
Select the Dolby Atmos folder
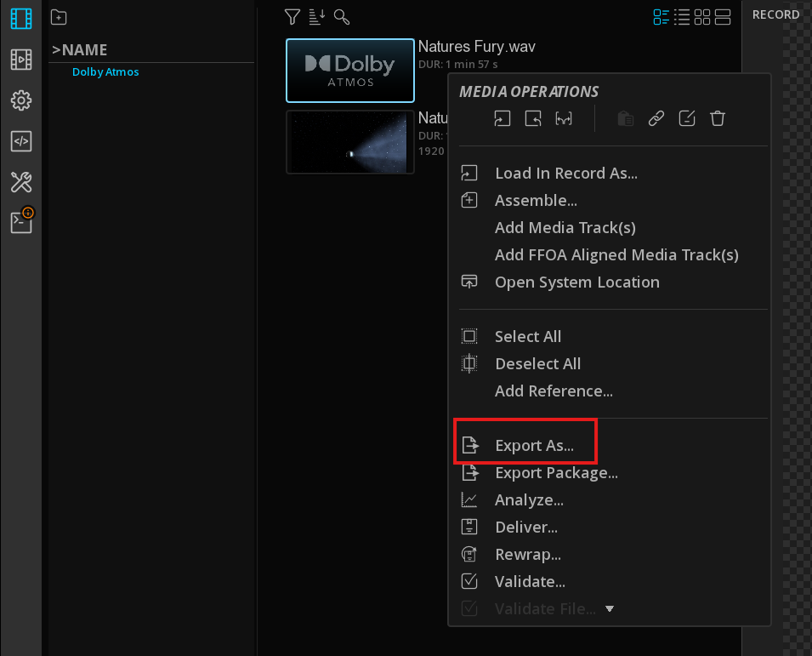click(105, 72)
